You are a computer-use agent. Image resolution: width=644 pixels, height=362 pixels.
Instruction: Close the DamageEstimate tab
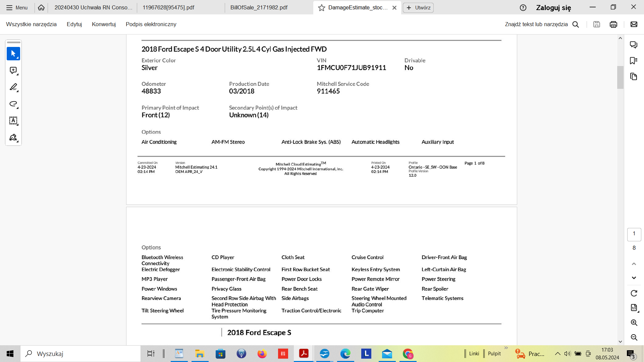394,8
